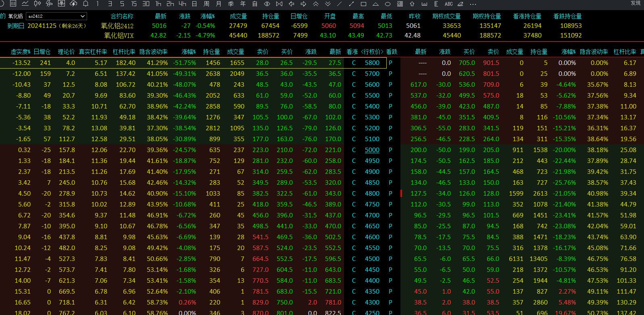This screenshot has height=315, width=644.
Task: Sort by 行权价 strike column header
Action: (372, 52)
